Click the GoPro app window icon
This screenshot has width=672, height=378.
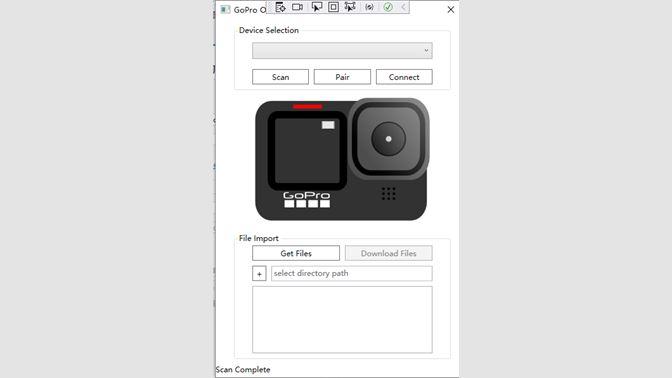click(225, 9)
